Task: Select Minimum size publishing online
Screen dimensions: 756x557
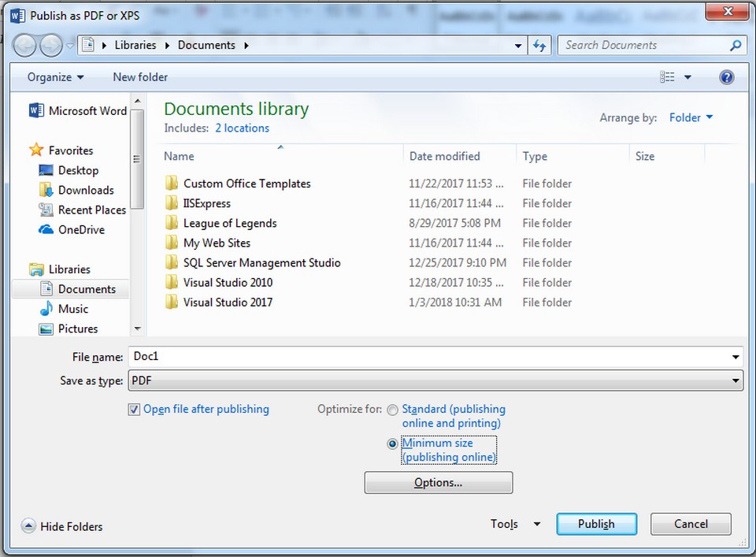Action: (392, 444)
